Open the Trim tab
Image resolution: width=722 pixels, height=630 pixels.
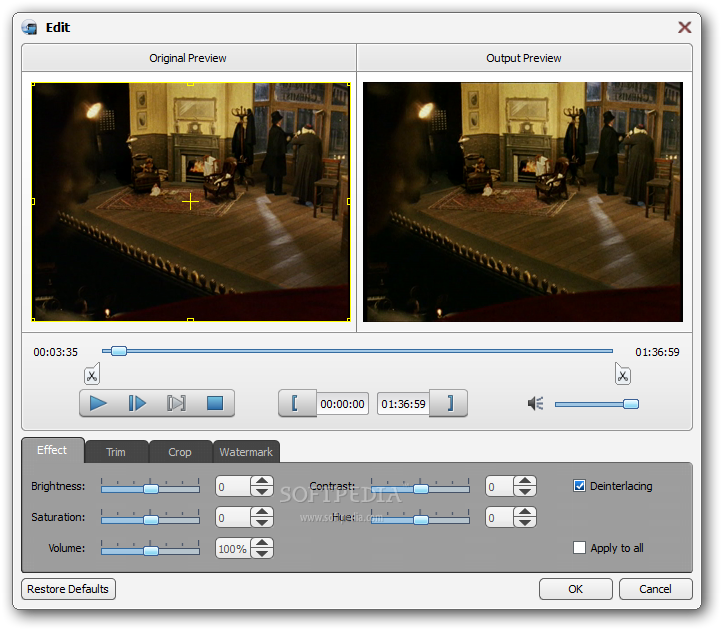click(x=116, y=452)
